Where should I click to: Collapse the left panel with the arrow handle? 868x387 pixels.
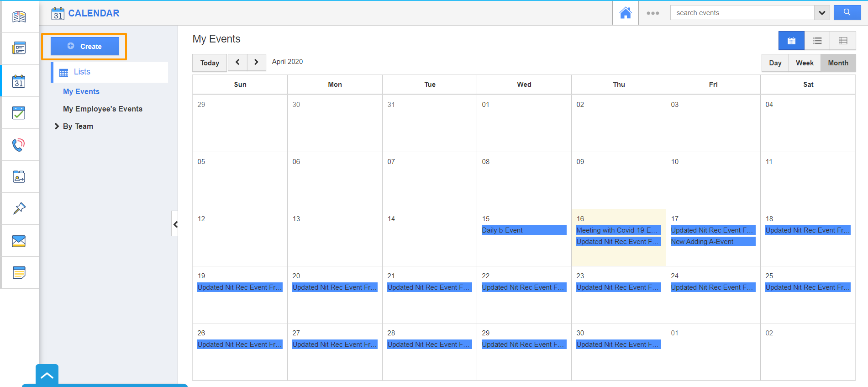point(175,224)
